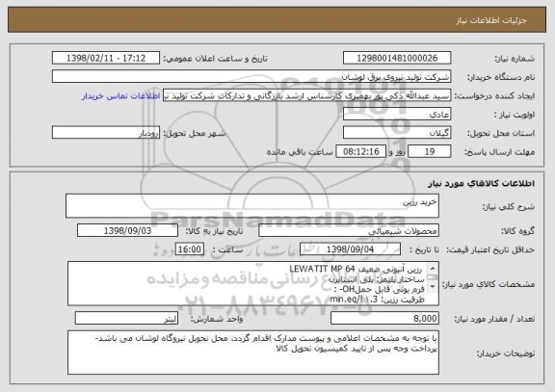Open the buyer contact information link
This screenshot has width=555, height=392.
[x=121, y=96]
